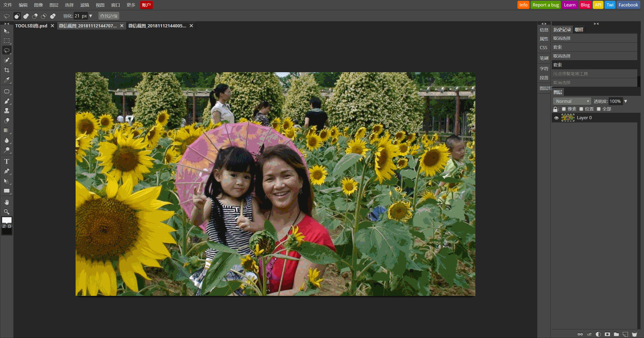This screenshot has height=338, width=644.
Task: Expand 透明度 opacity percentage dropdown
Action: (x=627, y=101)
